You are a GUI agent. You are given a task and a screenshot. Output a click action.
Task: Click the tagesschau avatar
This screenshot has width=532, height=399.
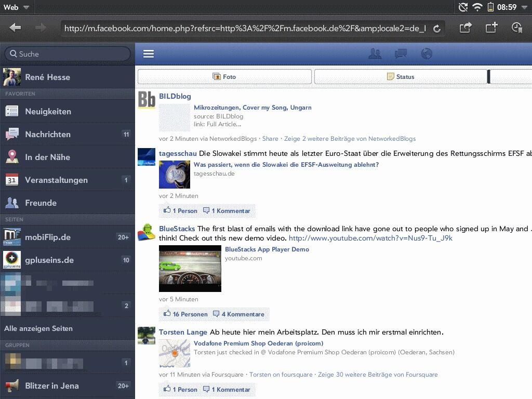147,157
